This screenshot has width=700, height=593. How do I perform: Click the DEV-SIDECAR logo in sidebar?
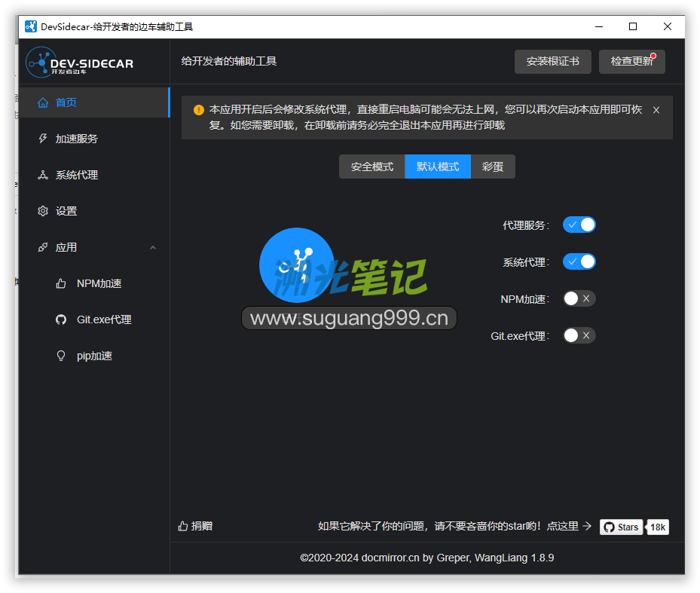pyautogui.click(x=80, y=63)
